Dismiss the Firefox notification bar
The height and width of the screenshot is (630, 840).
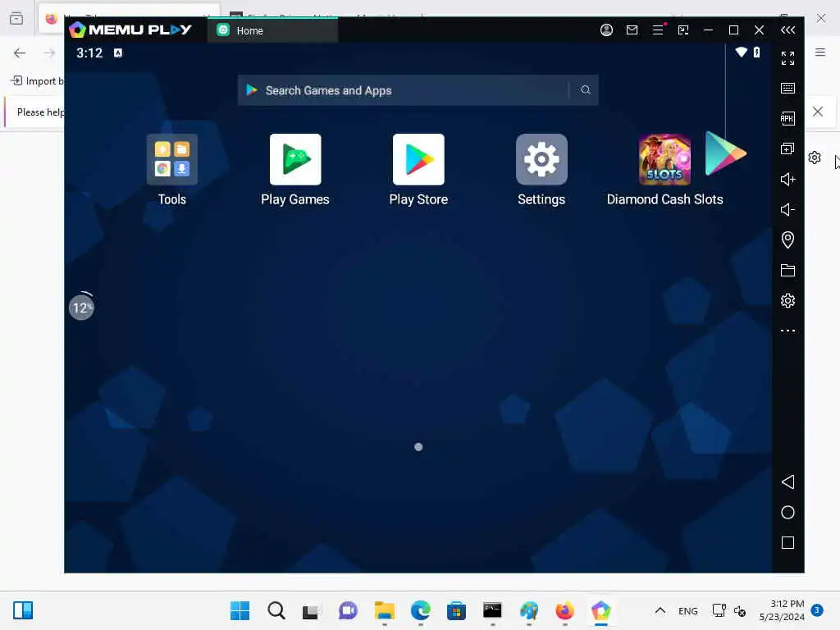818,112
